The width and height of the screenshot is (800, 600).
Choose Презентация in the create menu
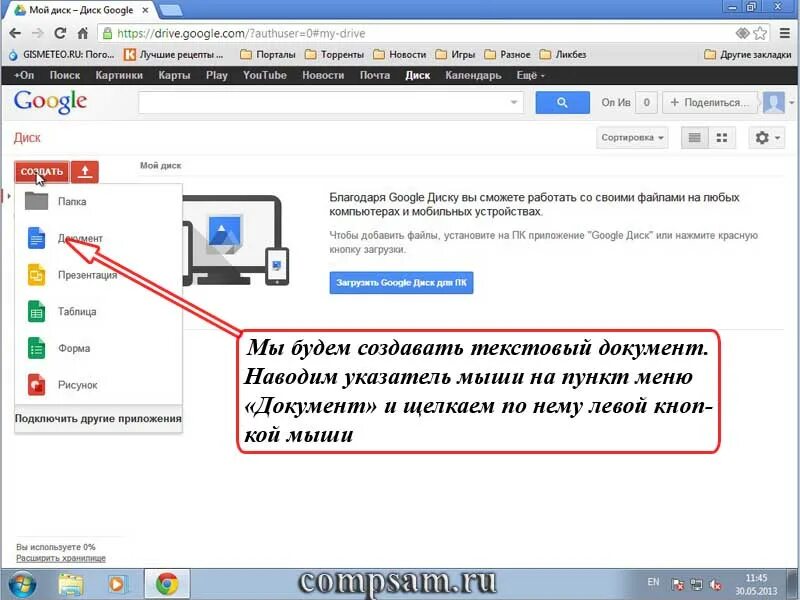98,275
